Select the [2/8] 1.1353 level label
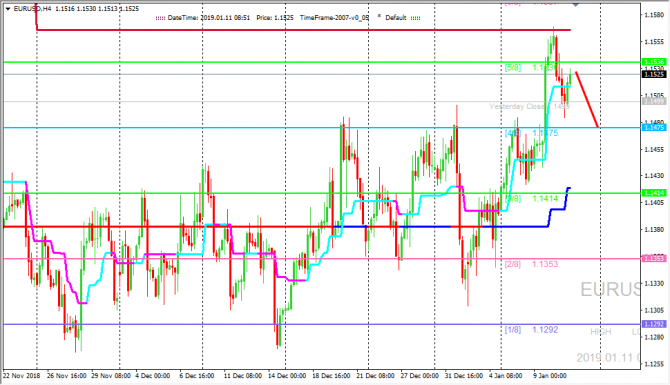This screenshot has height=385, width=670. [531, 264]
